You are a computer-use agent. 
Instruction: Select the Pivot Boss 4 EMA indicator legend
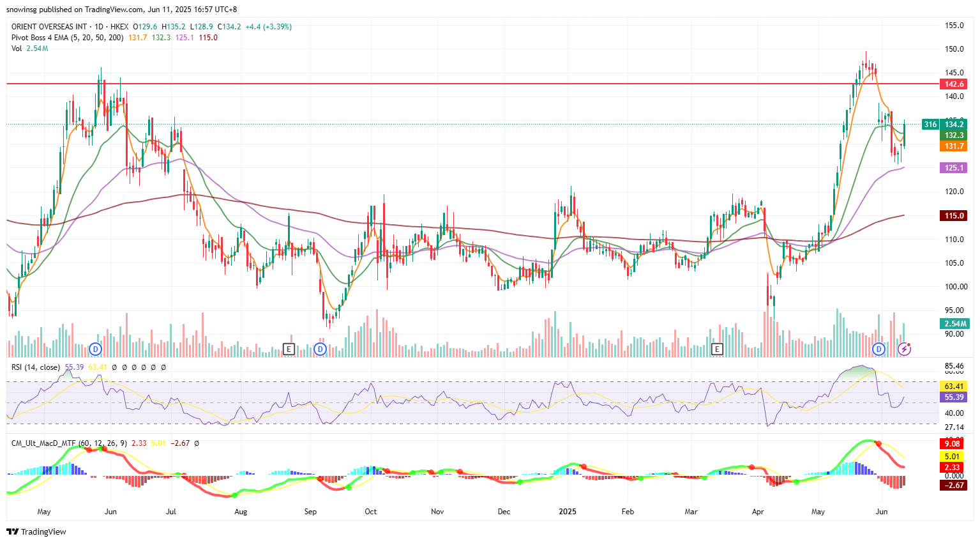(x=68, y=38)
